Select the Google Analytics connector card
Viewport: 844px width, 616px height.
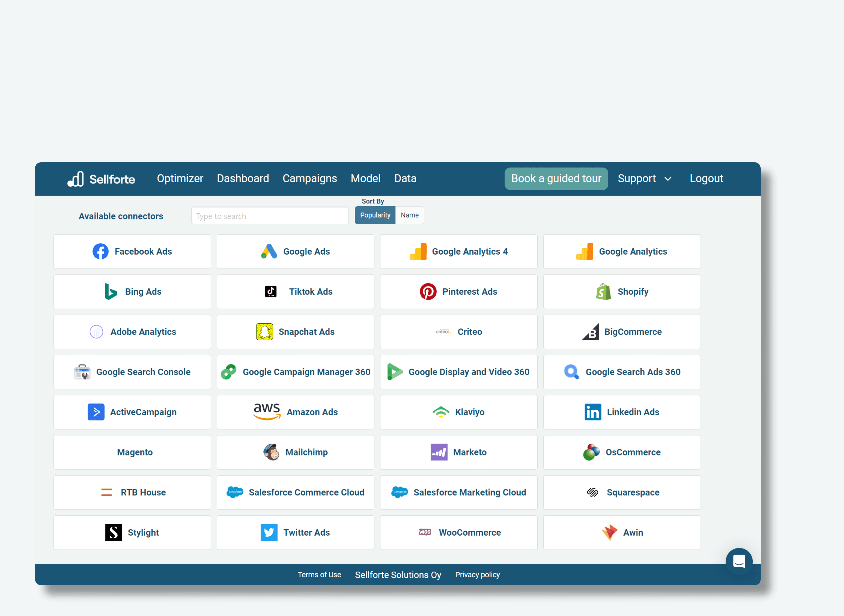click(622, 251)
